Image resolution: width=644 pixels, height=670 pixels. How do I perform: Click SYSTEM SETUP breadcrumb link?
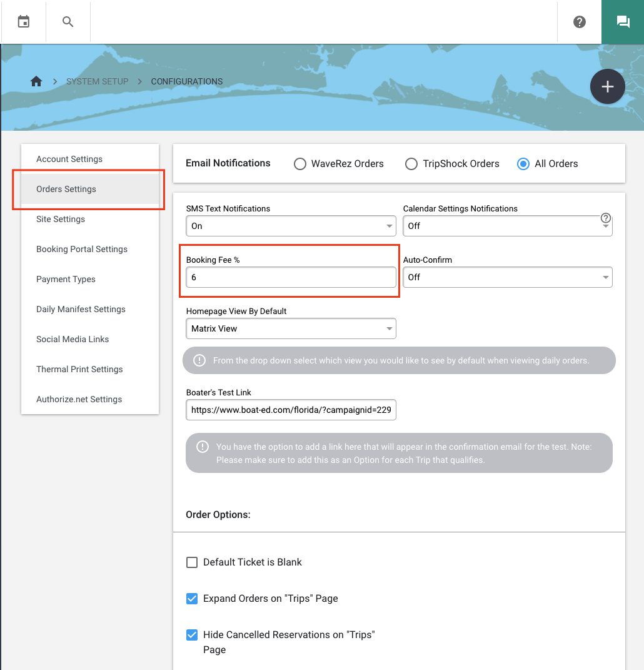(x=98, y=81)
